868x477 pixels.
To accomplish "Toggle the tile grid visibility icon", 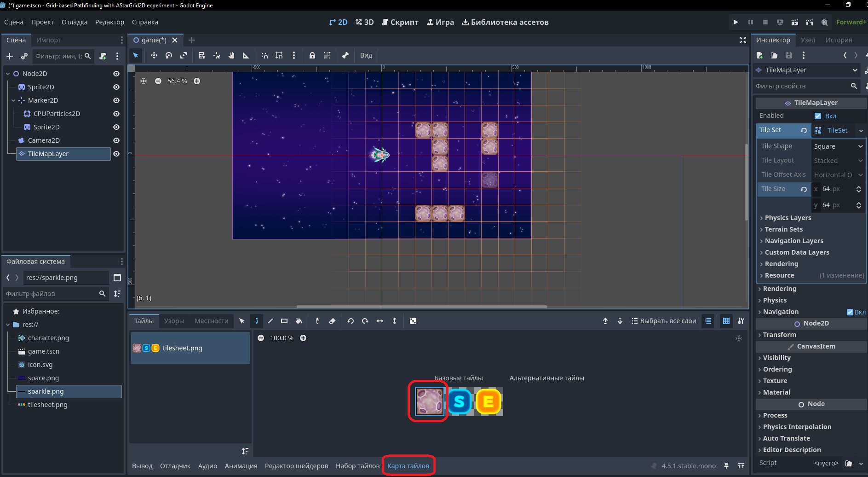I will [726, 321].
